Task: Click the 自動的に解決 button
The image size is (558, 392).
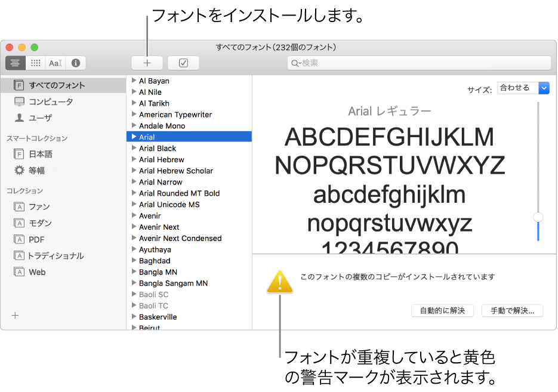Action: [x=442, y=310]
